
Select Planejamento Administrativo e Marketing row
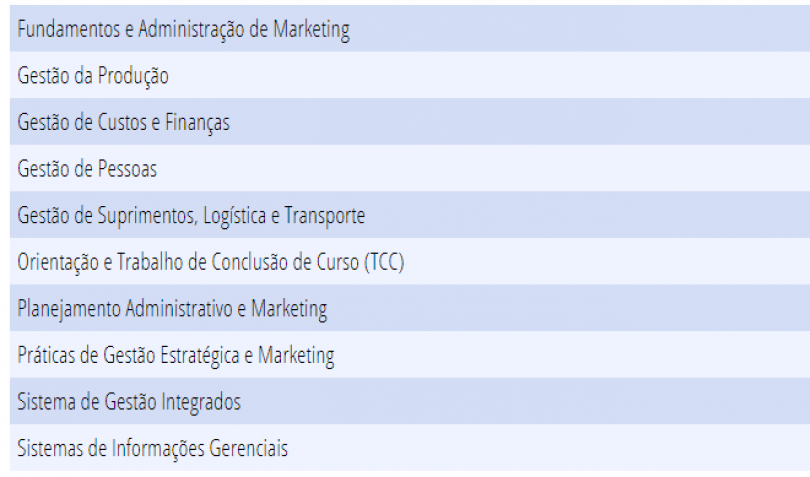410,307
